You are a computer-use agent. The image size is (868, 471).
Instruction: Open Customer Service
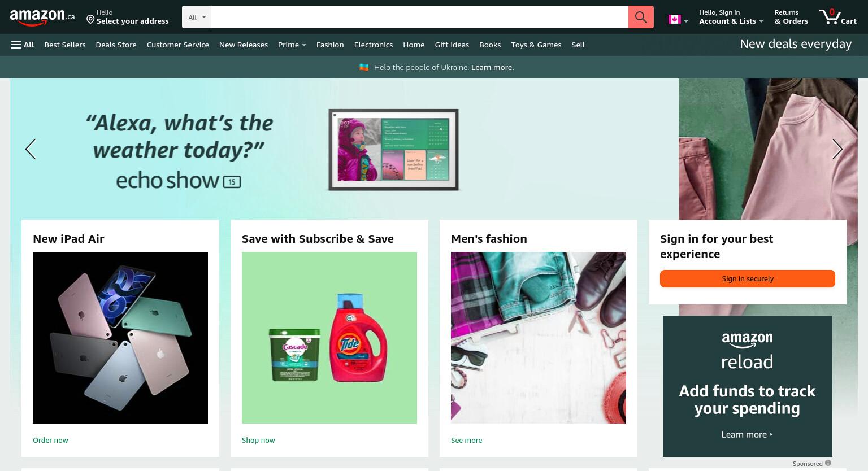[x=177, y=45]
